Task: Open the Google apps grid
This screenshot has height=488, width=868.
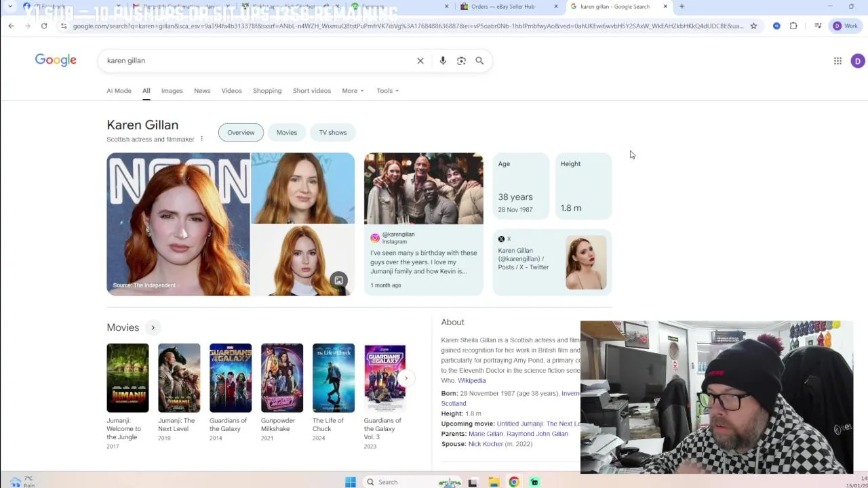Action: click(837, 61)
